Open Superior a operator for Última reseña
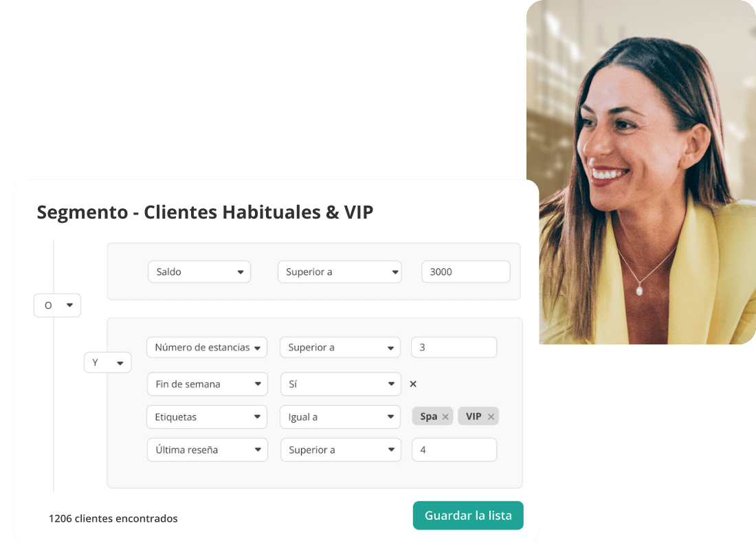This screenshot has width=756, height=550. click(x=341, y=450)
